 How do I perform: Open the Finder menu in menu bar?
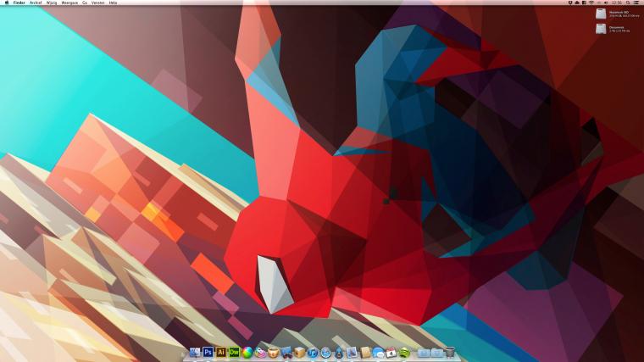[19, 3]
